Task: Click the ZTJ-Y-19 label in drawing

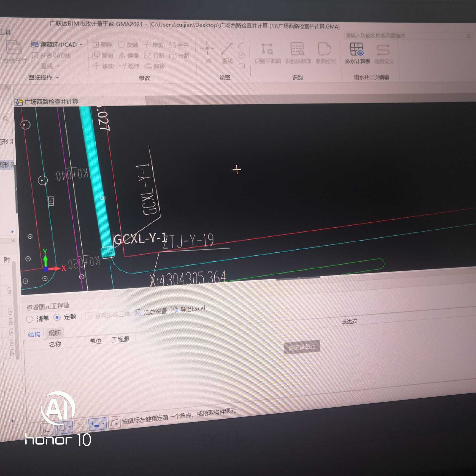Action: pos(188,241)
